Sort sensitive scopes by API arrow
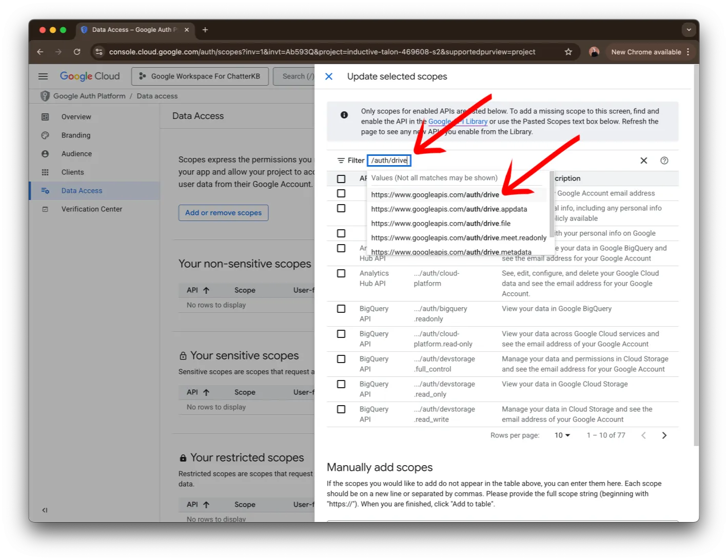The width and height of the screenshot is (728, 560). [x=206, y=392]
